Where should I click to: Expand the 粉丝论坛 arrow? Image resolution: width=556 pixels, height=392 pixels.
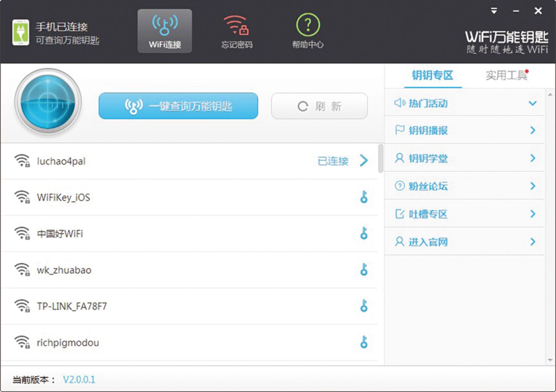533,186
